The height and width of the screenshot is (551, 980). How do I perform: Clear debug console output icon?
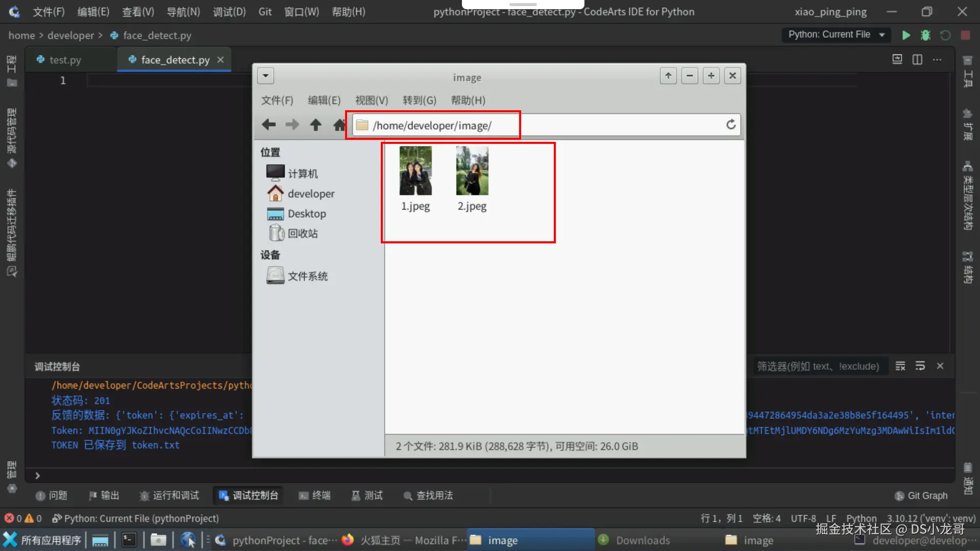(900, 366)
